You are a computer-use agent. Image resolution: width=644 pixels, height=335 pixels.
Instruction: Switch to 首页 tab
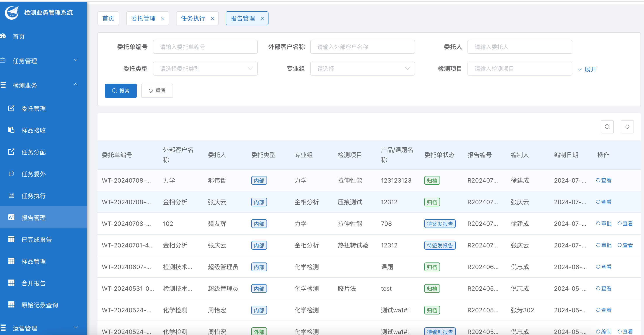pyautogui.click(x=108, y=18)
